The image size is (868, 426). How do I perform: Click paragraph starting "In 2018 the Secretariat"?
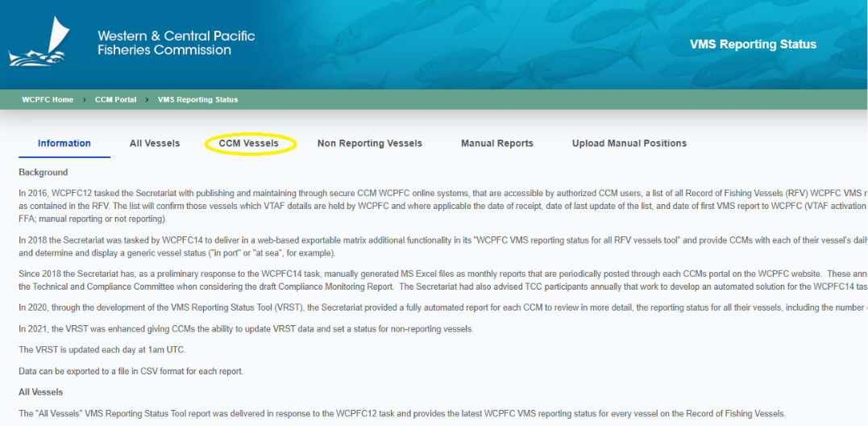(442, 248)
